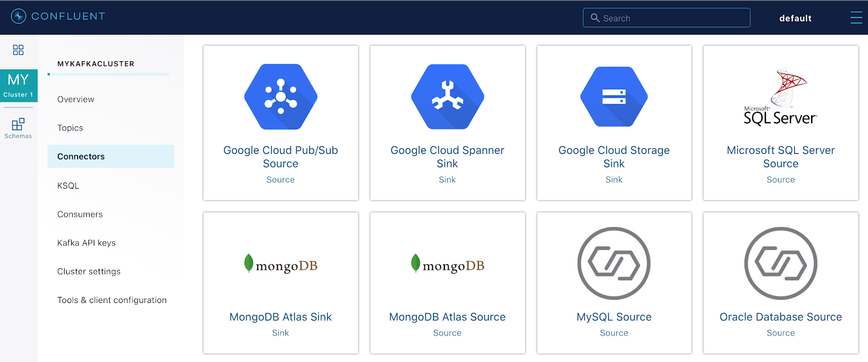Click the Google Cloud Storage hexagon icon
Viewport: 868px width, 362px height.
[614, 96]
